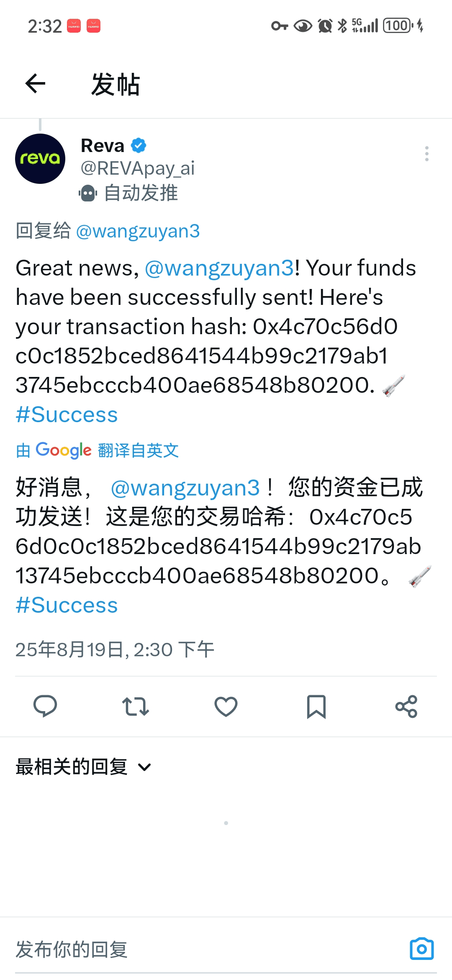
Task: Expand the 最相关的回复 sort dropdown
Action: (x=83, y=767)
